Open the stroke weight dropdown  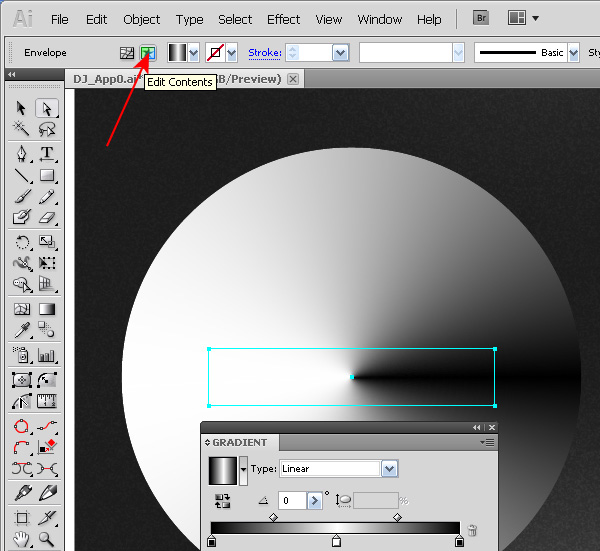point(341,52)
